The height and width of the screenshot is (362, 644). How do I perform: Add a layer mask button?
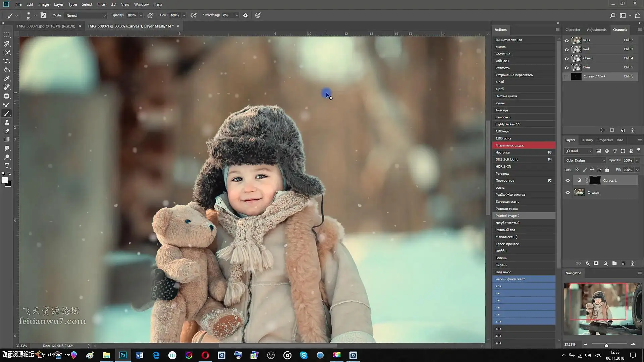596,264
